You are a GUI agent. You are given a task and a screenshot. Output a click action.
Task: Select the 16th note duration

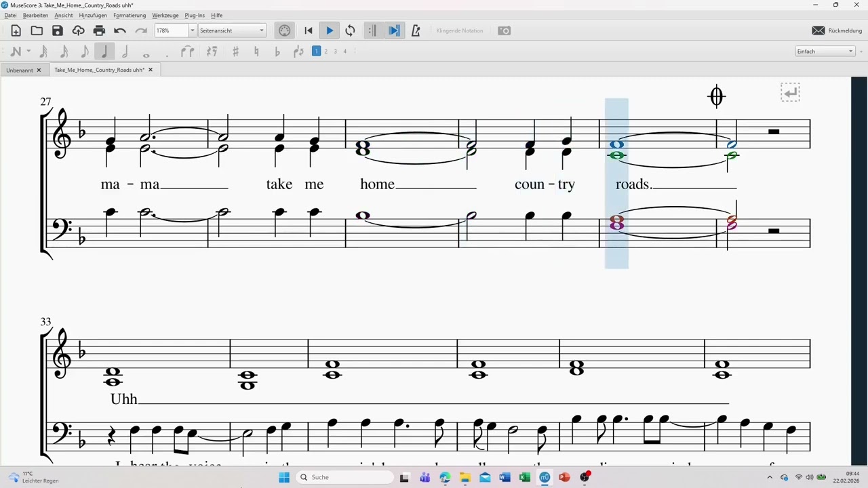[x=64, y=52]
